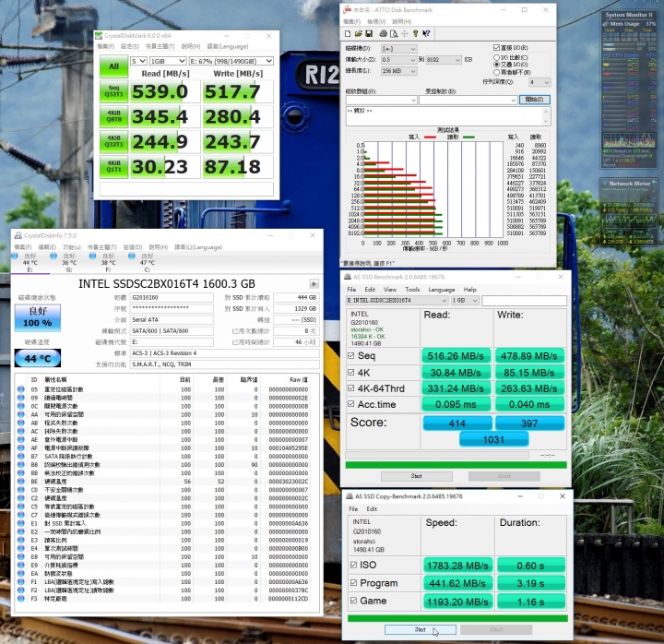Viewport: 664px width, 644px height.
Task: Click the AS SSD Benchmark title bar icon
Action: (x=348, y=277)
